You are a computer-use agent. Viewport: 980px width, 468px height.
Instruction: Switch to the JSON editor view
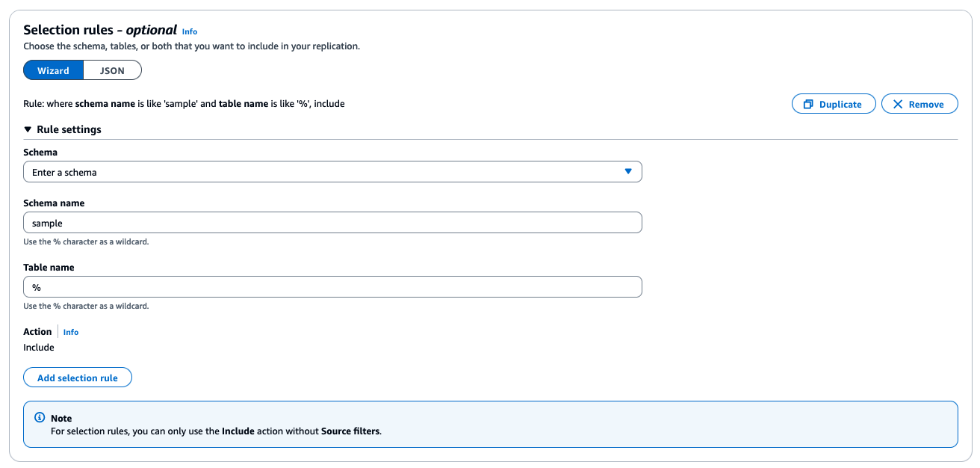112,70
